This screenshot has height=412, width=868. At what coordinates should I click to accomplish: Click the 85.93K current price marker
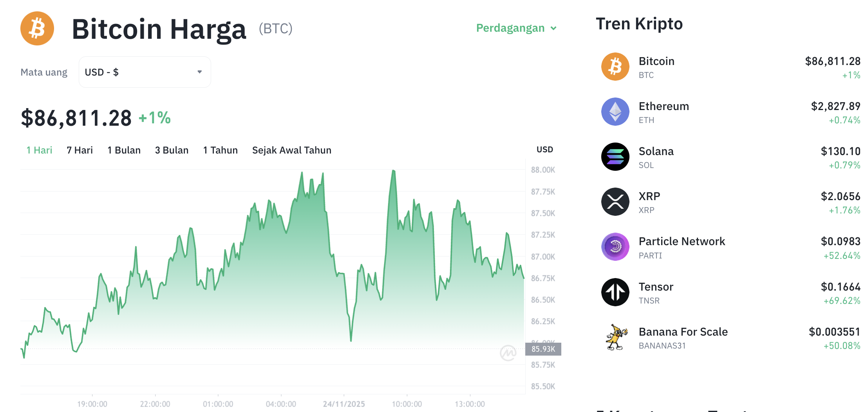point(544,350)
